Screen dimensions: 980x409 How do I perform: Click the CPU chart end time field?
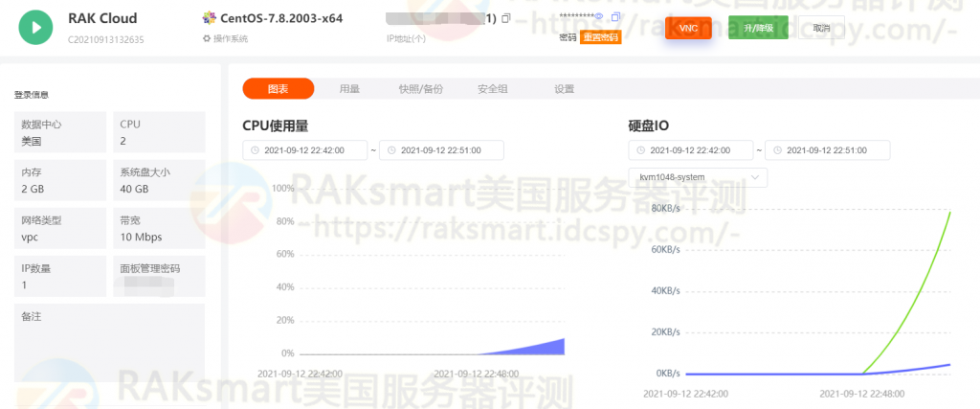pos(441,150)
